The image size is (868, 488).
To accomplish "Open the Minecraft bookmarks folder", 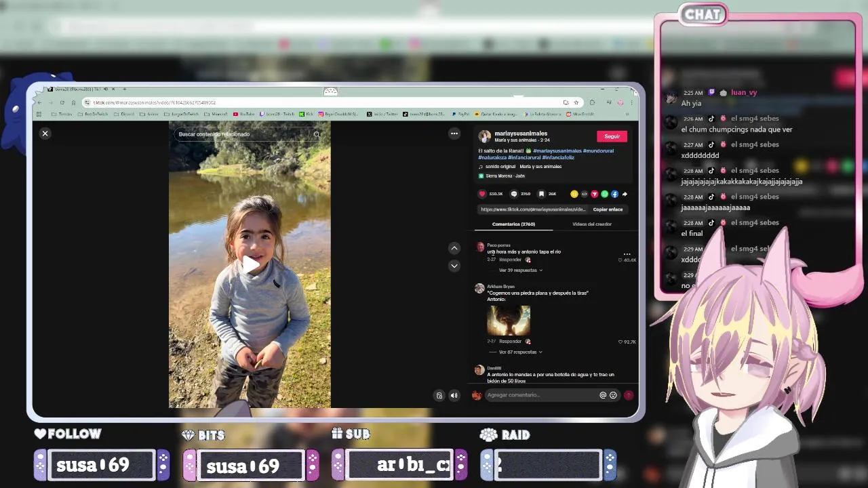I will 217,114.
